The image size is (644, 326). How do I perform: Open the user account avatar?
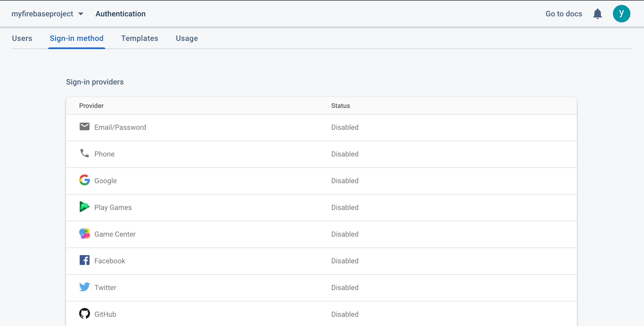click(621, 14)
